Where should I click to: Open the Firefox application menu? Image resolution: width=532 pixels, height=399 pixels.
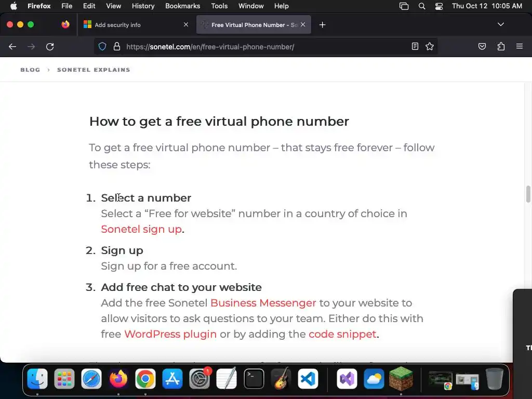click(38, 6)
